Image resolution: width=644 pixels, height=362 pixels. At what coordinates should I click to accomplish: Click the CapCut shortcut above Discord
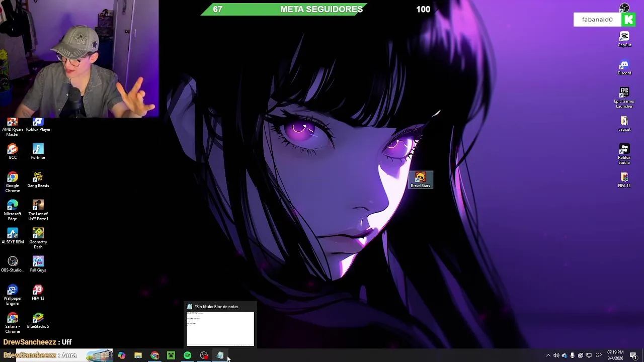pyautogui.click(x=624, y=39)
